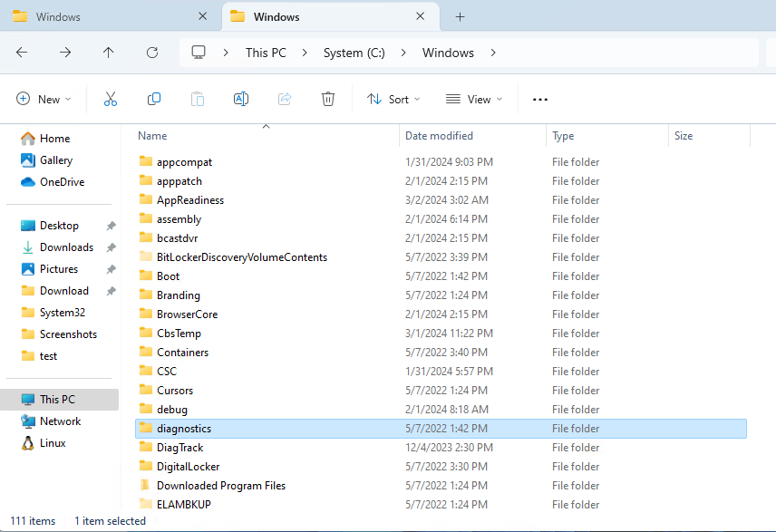Close the first Windows tab

pos(202,16)
